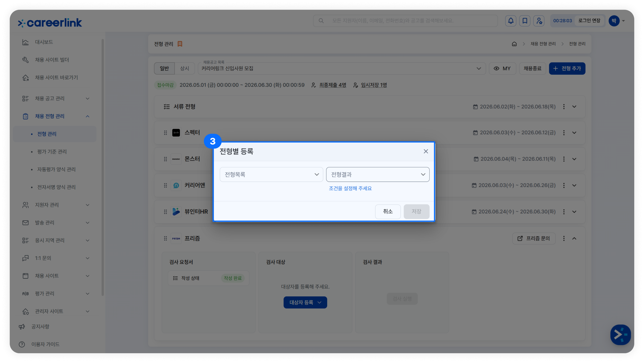Collapse the 프리즘 section

tap(574, 238)
